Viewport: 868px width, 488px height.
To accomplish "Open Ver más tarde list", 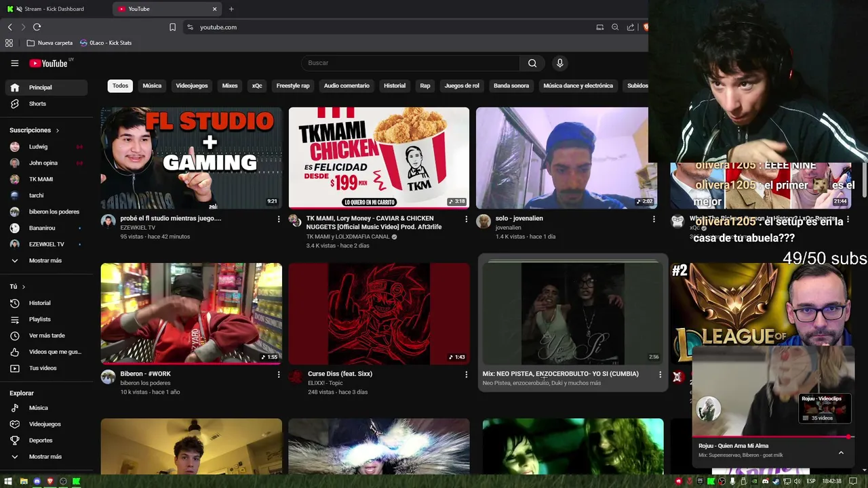I will tap(46, 335).
